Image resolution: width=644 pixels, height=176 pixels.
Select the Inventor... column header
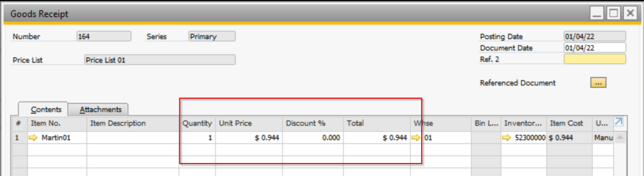pyautogui.click(x=524, y=123)
